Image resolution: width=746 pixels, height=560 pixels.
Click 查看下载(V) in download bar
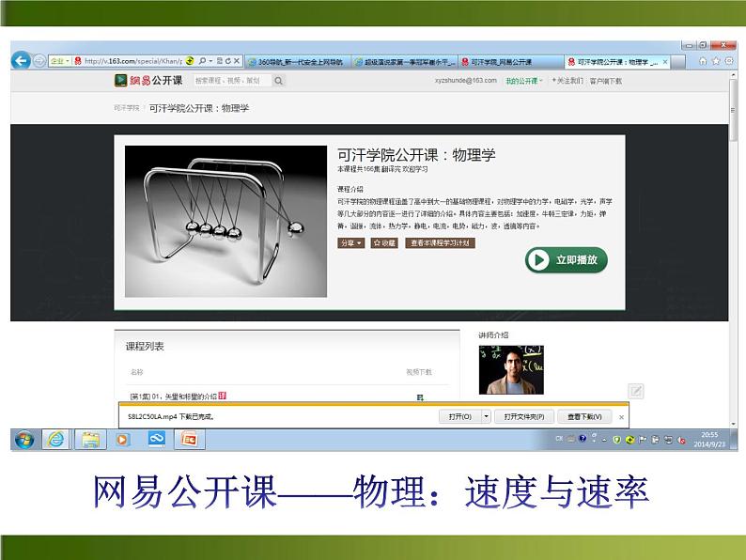(584, 415)
